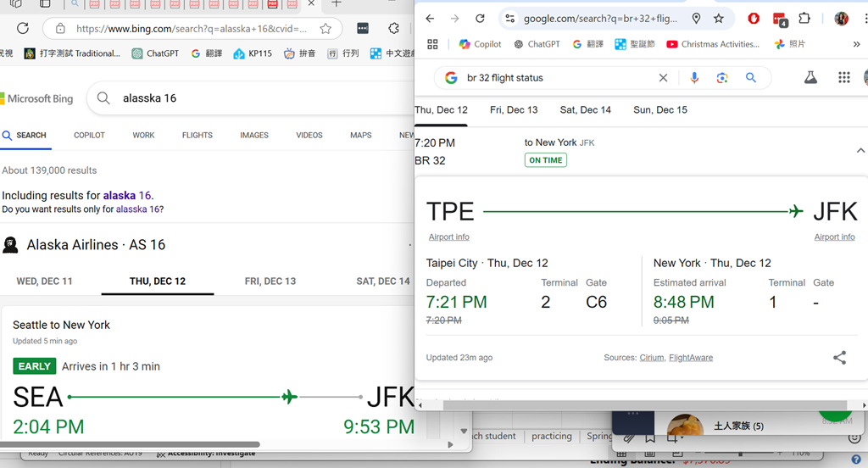Reload the Google page in Chrome

(480, 19)
